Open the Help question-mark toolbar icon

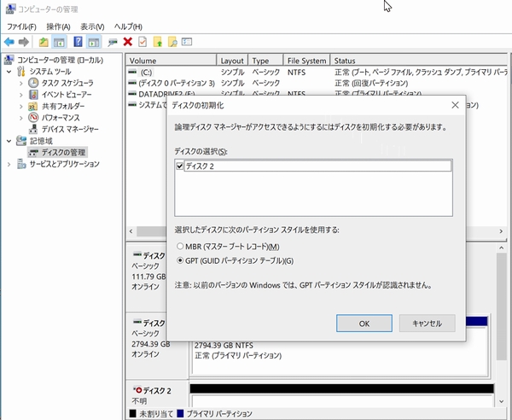78,42
